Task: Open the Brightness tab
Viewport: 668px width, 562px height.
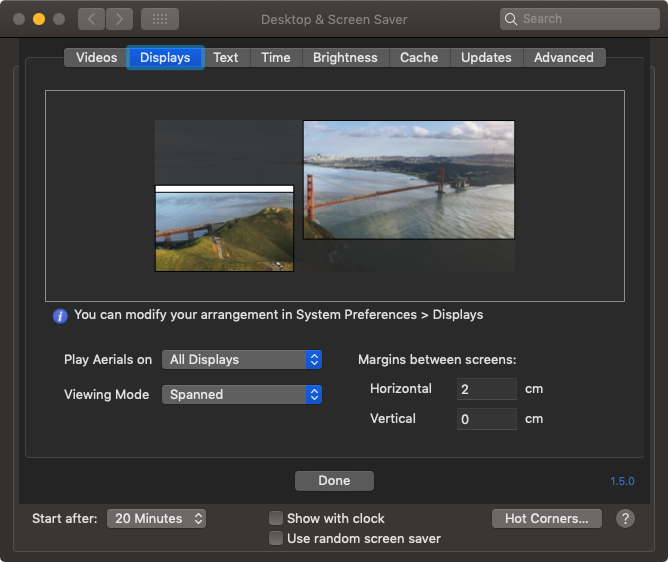Action: 345,58
